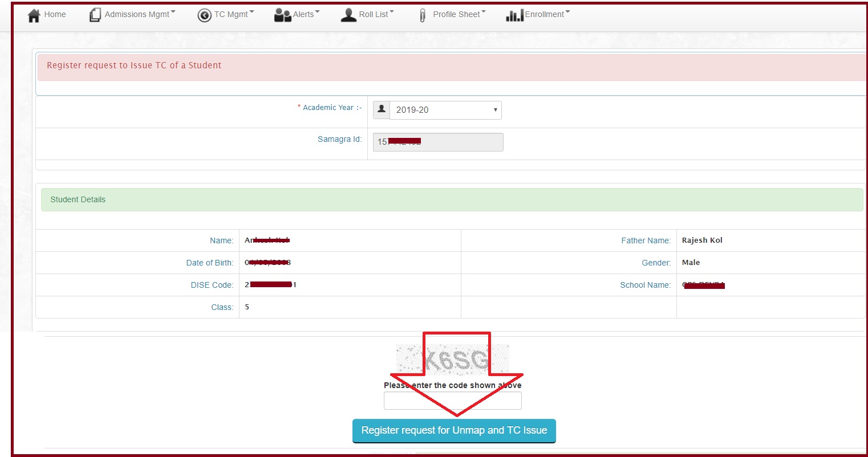Select the Samagra Id text field

[x=438, y=142]
